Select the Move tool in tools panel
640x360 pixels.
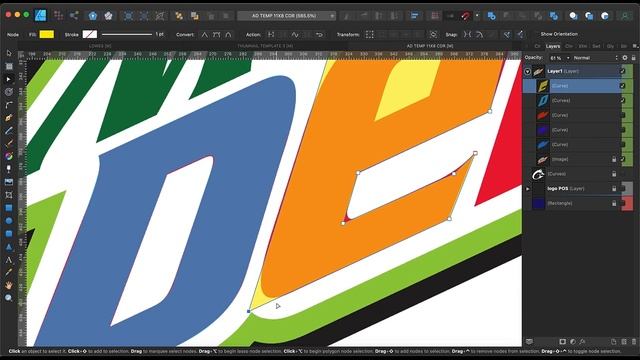coord(9,53)
